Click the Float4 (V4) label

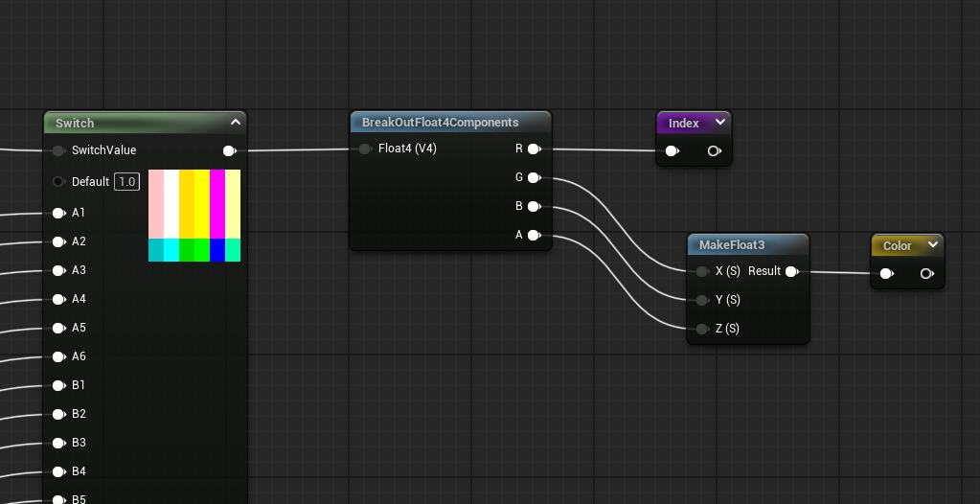(407, 149)
